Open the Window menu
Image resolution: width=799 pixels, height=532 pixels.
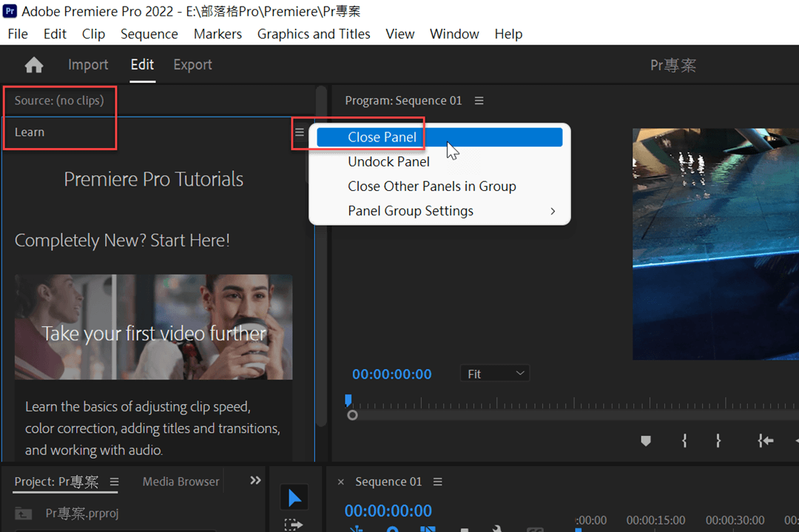click(x=454, y=34)
